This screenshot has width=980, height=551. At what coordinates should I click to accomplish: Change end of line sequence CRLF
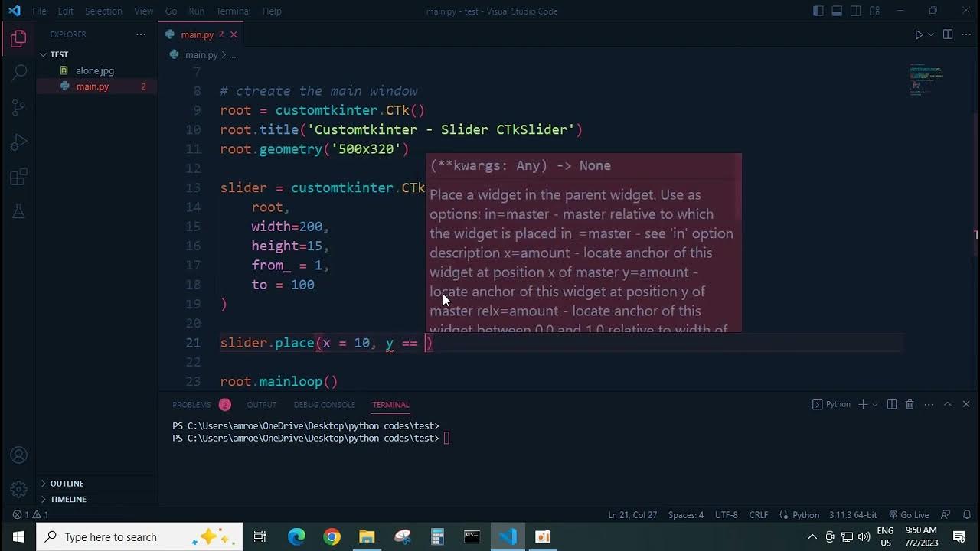[x=759, y=515]
